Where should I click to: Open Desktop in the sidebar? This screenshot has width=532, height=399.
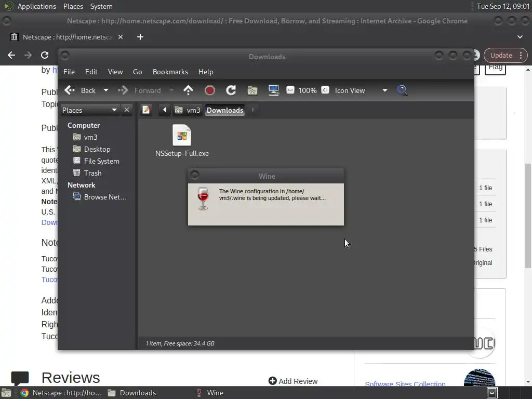97,149
